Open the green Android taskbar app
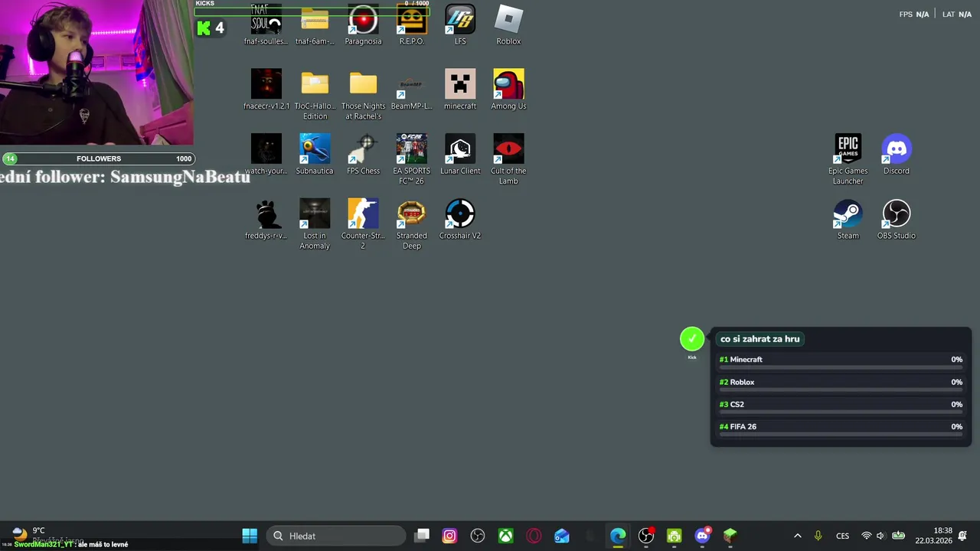The width and height of the screenshot is (980, 551). click(x=674, y=536)
